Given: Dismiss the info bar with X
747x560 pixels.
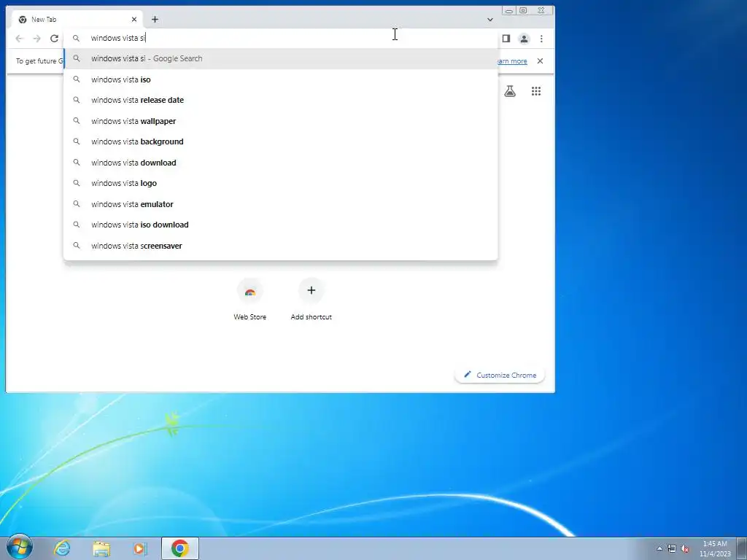Looking at the screenshot, I should [540, 61].
